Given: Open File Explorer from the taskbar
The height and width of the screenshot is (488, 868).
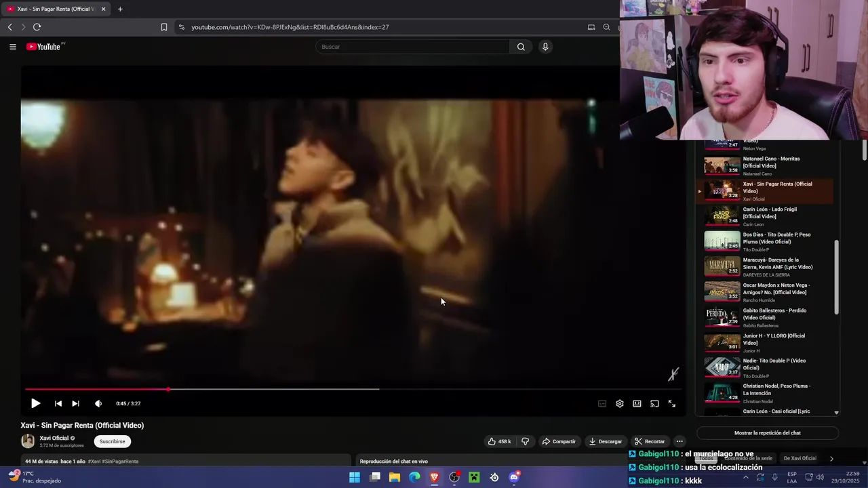Looking at the screenshot, I should (x=395, y=477).
